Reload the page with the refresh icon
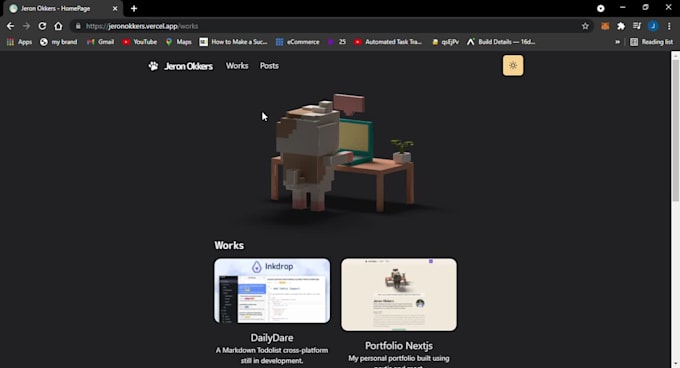Screen dimensions: 680x368 coord(42,26)
